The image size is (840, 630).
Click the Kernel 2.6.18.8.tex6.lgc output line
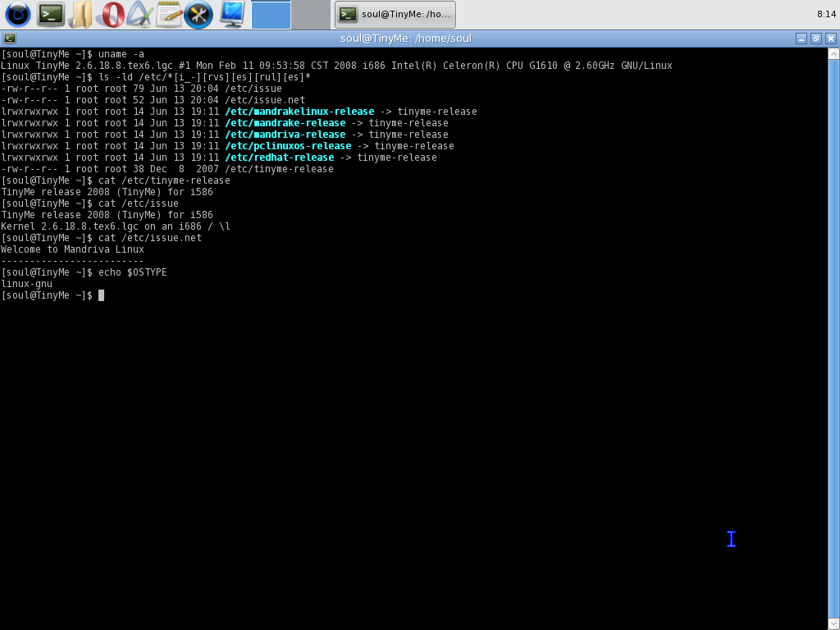(x=115, y=226)
